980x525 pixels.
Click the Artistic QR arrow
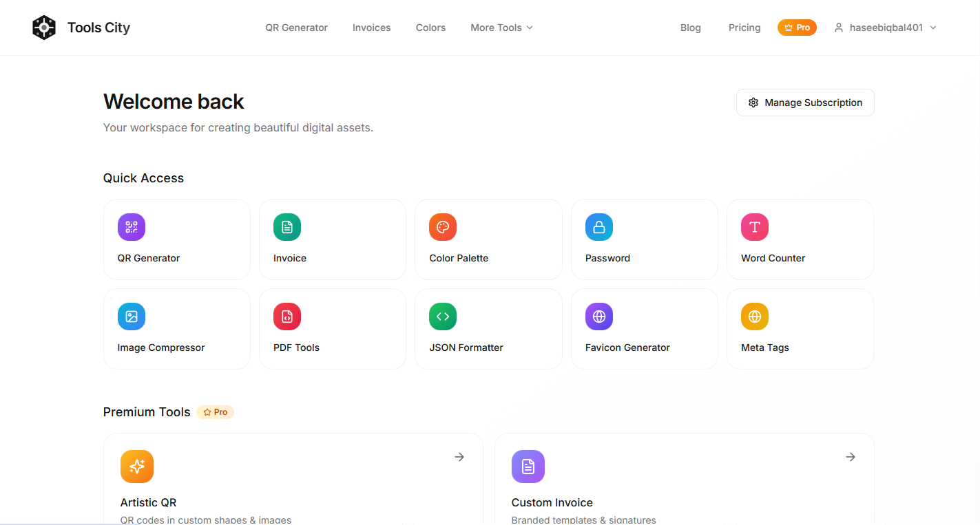pos(459,456)
